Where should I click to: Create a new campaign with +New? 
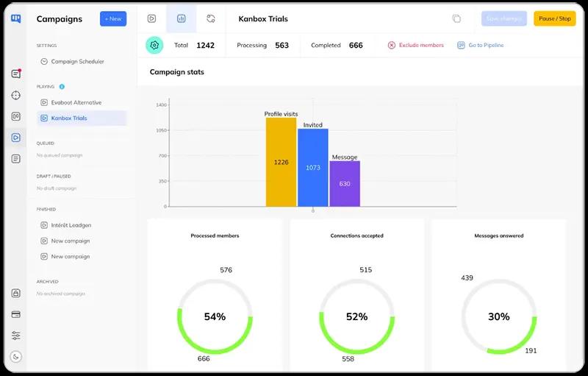113,18
